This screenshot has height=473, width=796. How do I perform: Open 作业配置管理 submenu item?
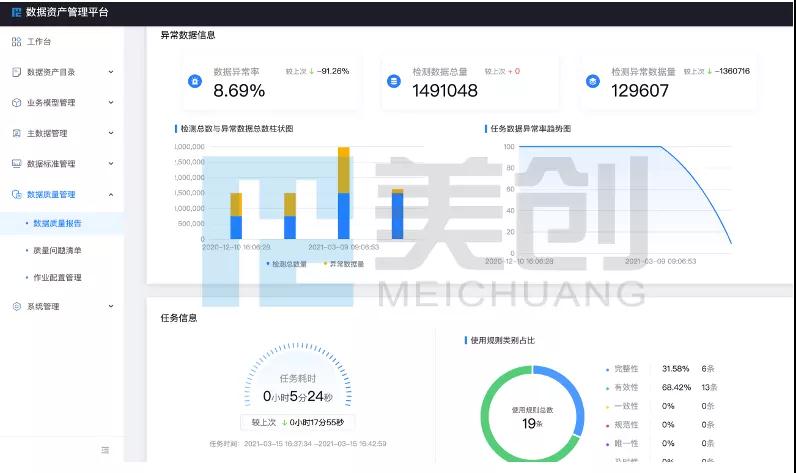click(57, 277)
